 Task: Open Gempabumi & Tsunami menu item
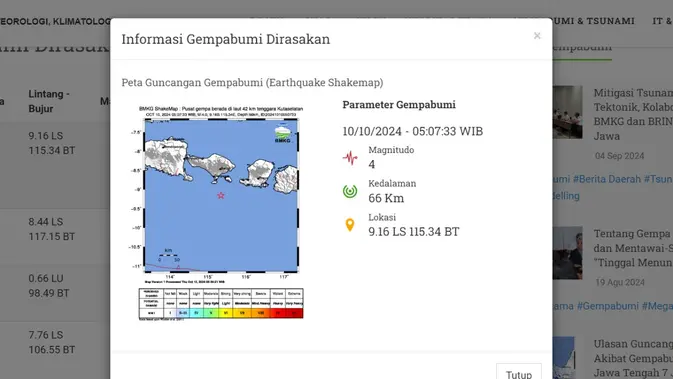click(x=593, y=21)
